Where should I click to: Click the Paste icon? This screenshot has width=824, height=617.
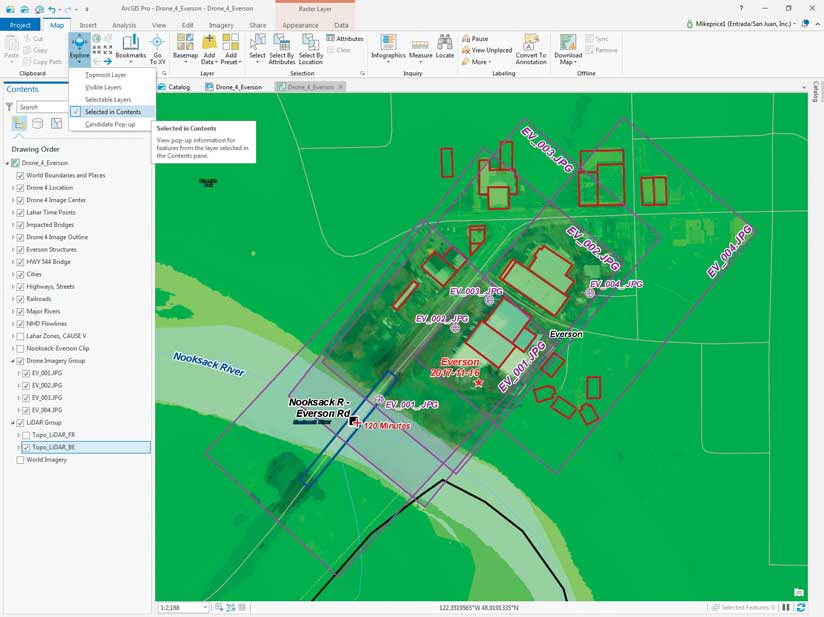point(11,42)
